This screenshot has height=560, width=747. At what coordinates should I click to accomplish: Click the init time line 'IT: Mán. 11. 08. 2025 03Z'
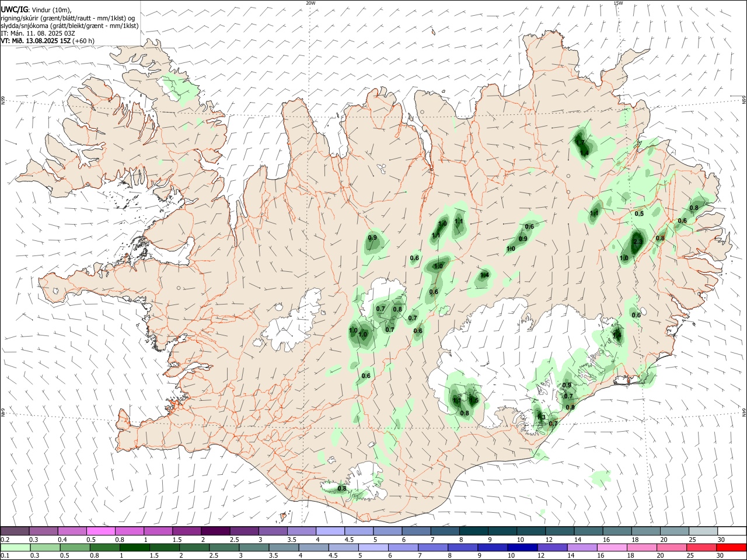(38, 33)
